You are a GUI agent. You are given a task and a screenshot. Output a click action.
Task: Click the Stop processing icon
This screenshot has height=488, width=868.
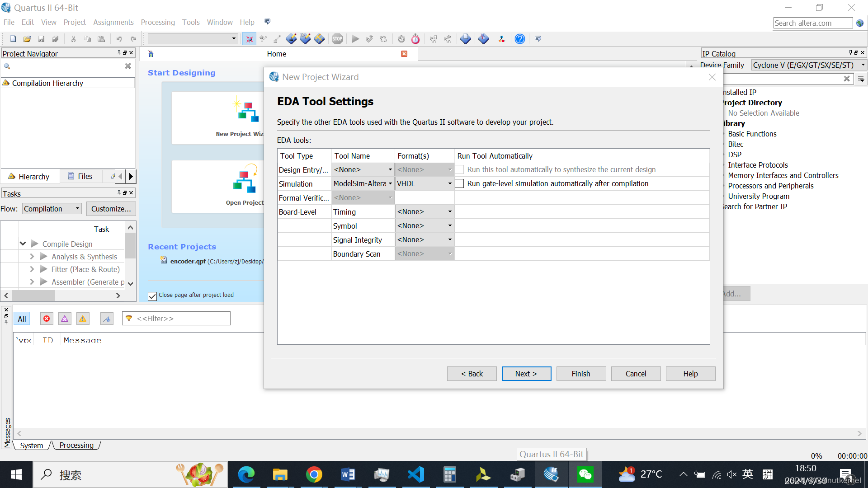coord(337,39)
